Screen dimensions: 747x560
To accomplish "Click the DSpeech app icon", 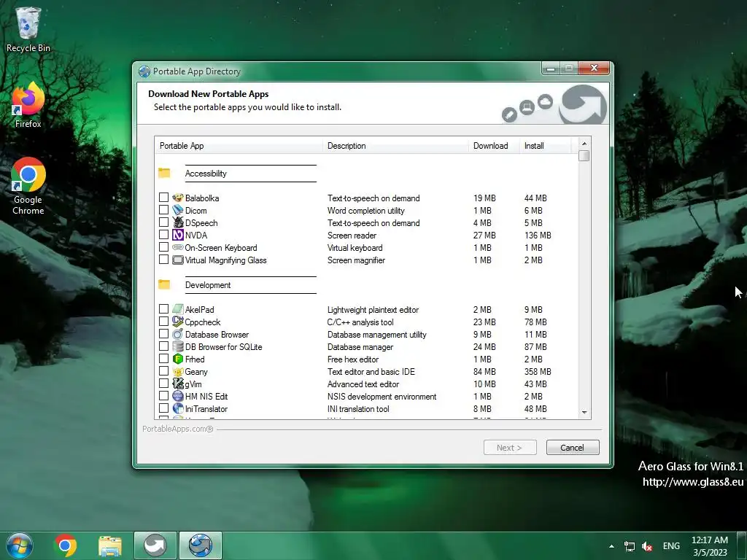I will click(178, 222).
